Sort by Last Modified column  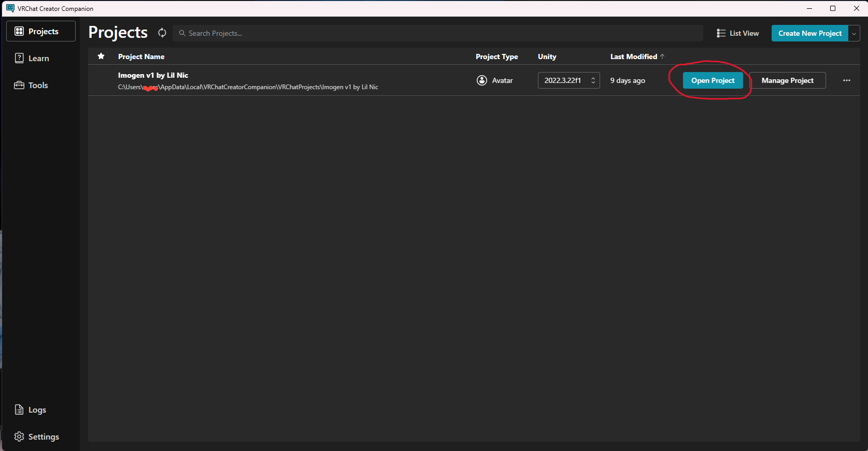(637, 57)
